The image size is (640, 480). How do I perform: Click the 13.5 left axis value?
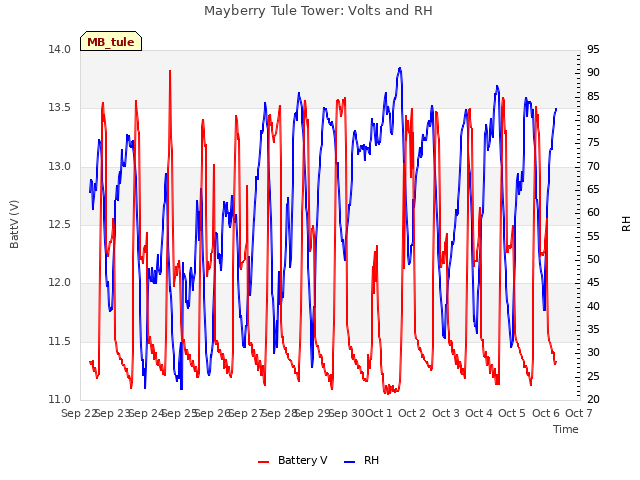pos(60,108)
